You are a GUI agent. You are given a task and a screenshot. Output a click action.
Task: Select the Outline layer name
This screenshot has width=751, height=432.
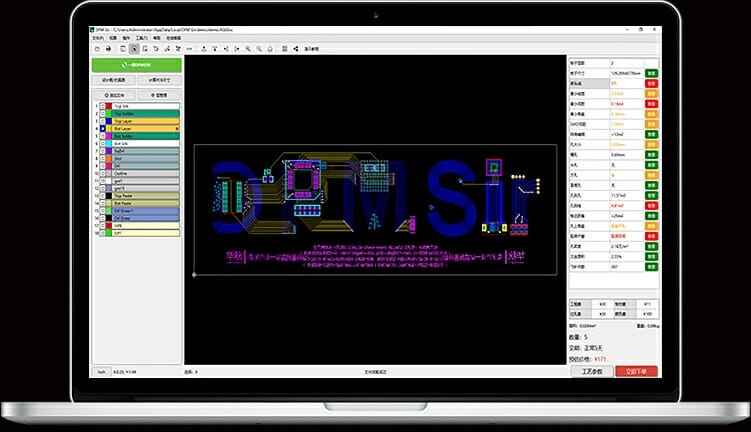coord(146,173)
